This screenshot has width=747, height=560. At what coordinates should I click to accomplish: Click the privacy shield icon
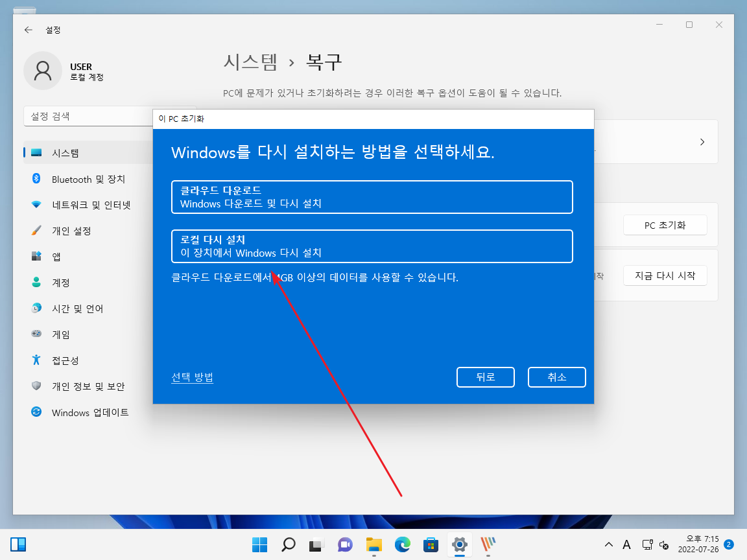click(36, 386)
